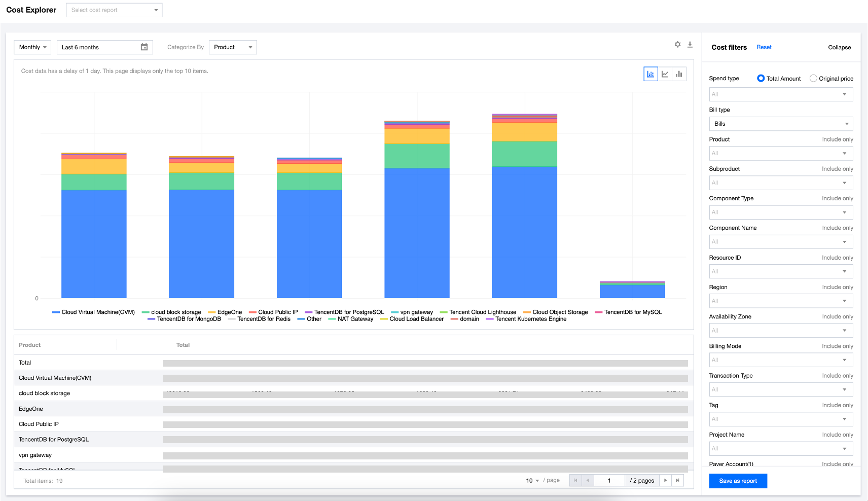Open the Component Type filter dropdown

point(781,212)
